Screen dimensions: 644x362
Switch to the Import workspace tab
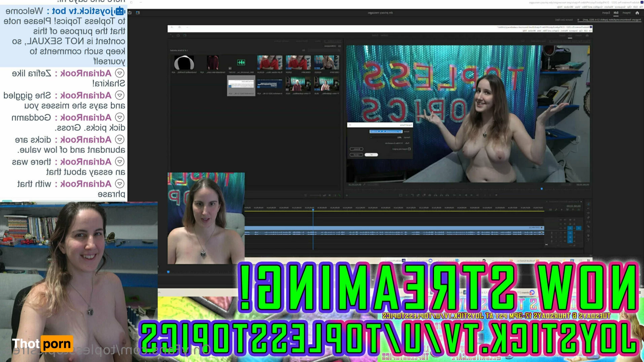point(626,13)
